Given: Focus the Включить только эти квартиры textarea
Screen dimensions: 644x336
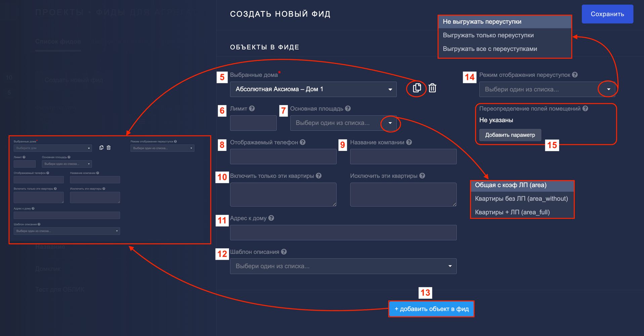Looking at the screenshot, I should 283,195.
